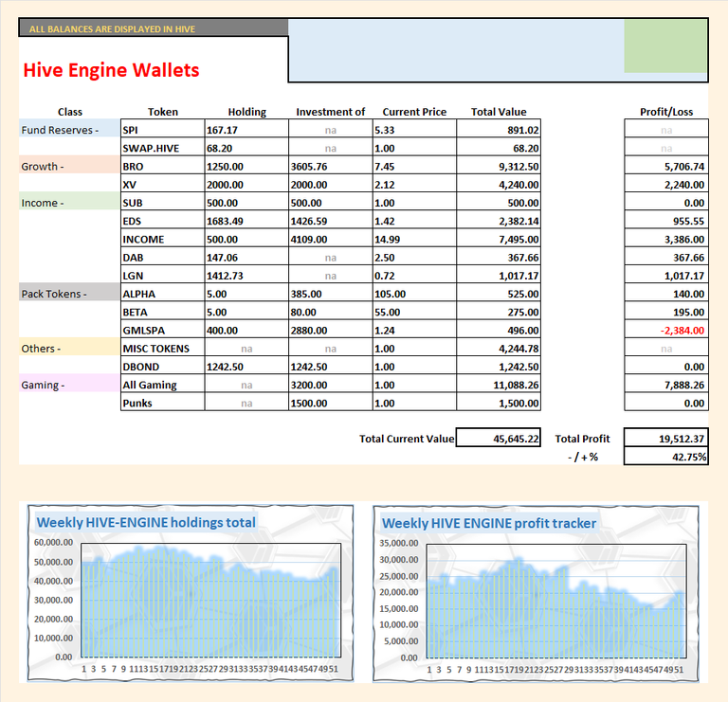Click BRO total value 9,312.50

[499, 166]
